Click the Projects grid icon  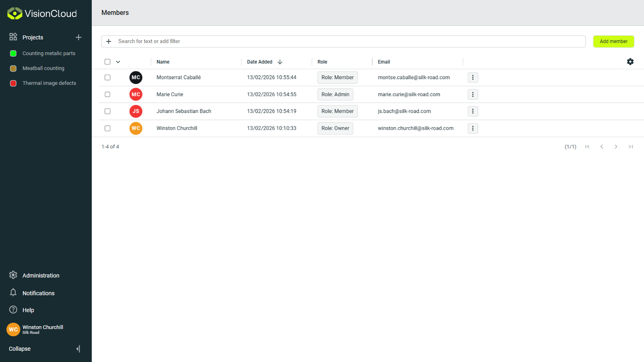[x=13, y=37]
